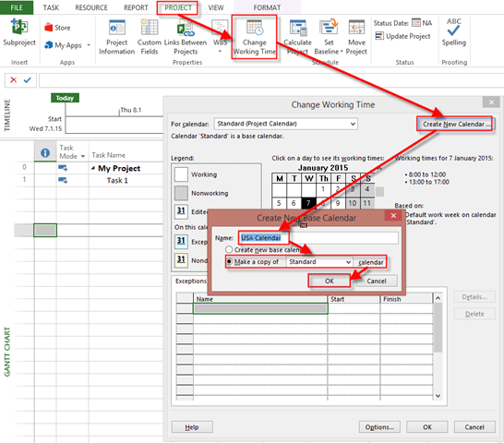504x443 pixels.
Task: Click Update Project in Status group
Action: tap(402, 36)
